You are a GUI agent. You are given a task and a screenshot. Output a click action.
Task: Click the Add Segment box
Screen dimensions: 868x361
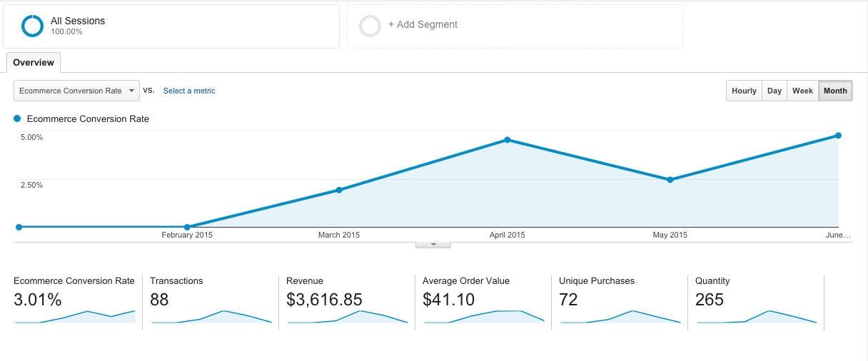(515, 26)
